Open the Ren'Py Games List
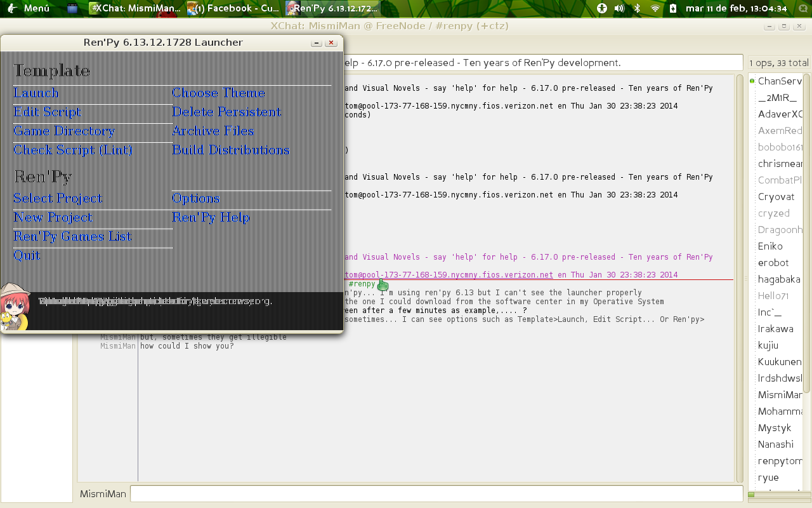Image resolution: width=812 pixels, height=508 pixels. click(x=73, y=237)
